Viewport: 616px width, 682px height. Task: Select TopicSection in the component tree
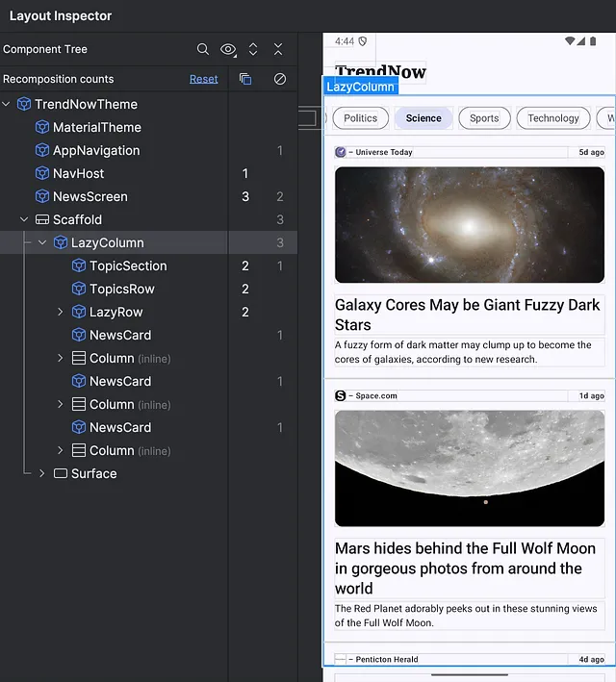point(128,265)
